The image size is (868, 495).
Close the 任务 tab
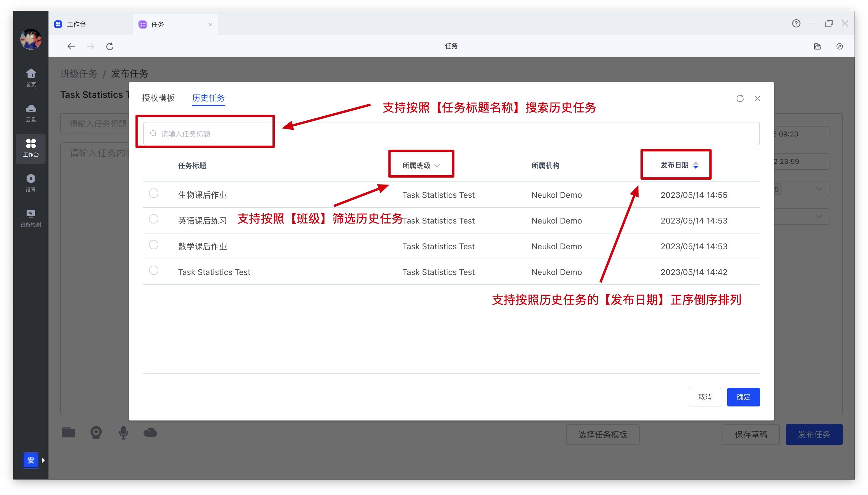coord(211,25)
